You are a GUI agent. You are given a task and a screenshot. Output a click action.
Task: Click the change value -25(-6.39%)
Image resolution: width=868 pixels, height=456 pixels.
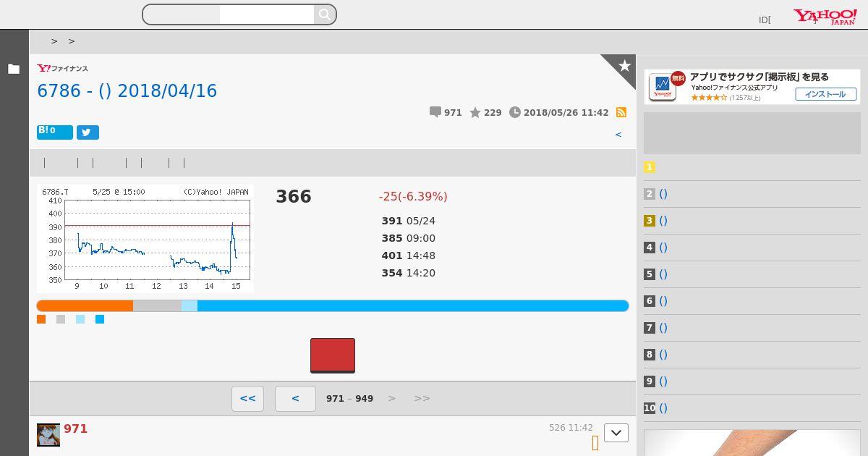(x=413, y=197)
